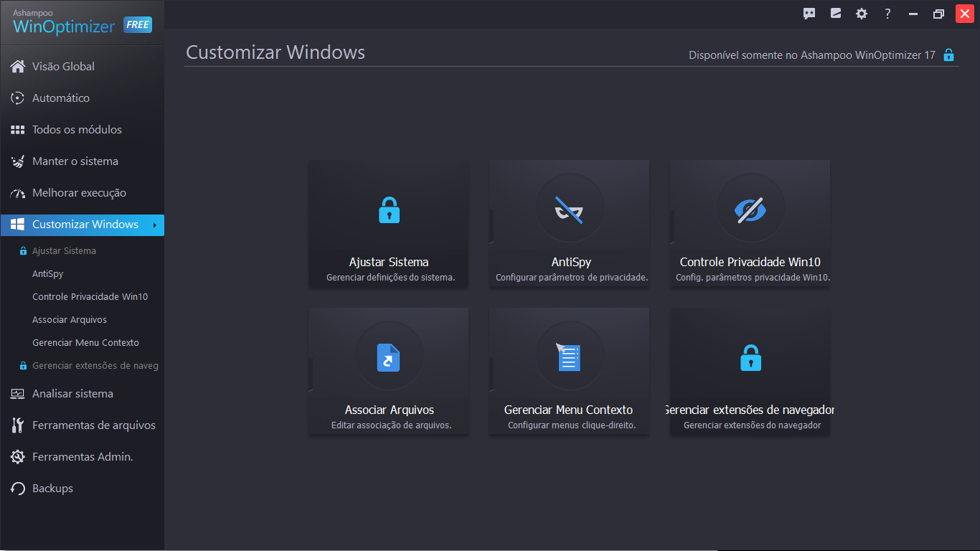Screen dimensions: 980x551
Task: Click the text Config. parâmetros privacidade Win10.
Action: click(x=753, y=278)
